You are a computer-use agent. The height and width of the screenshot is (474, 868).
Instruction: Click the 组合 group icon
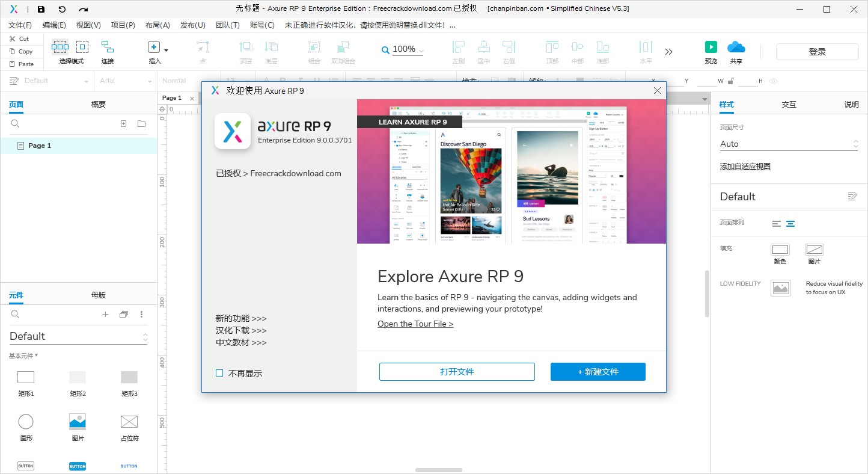point(314,47)
